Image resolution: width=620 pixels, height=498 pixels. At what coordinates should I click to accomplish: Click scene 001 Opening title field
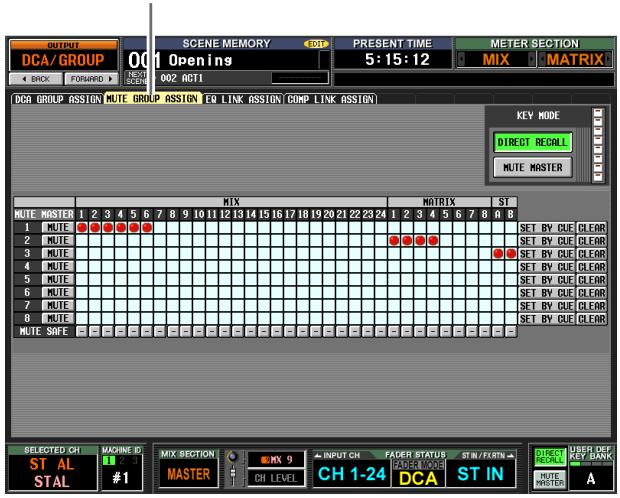[x=225, y=61]
